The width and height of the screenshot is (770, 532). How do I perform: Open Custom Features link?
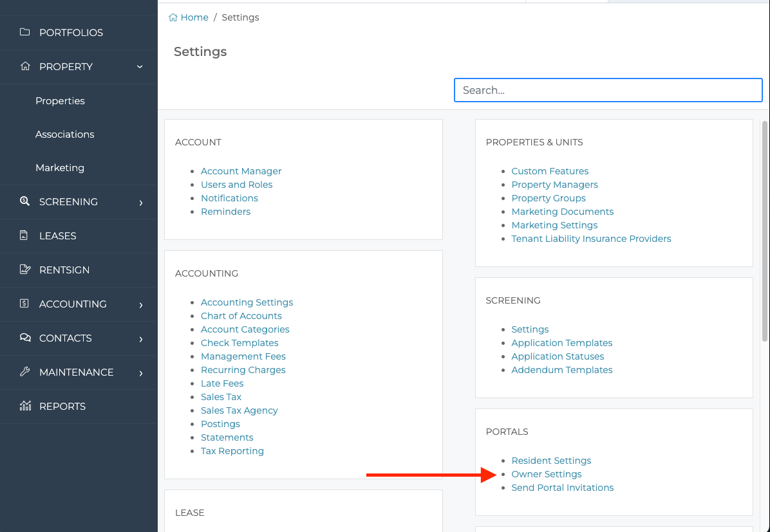tap(550, 171)
